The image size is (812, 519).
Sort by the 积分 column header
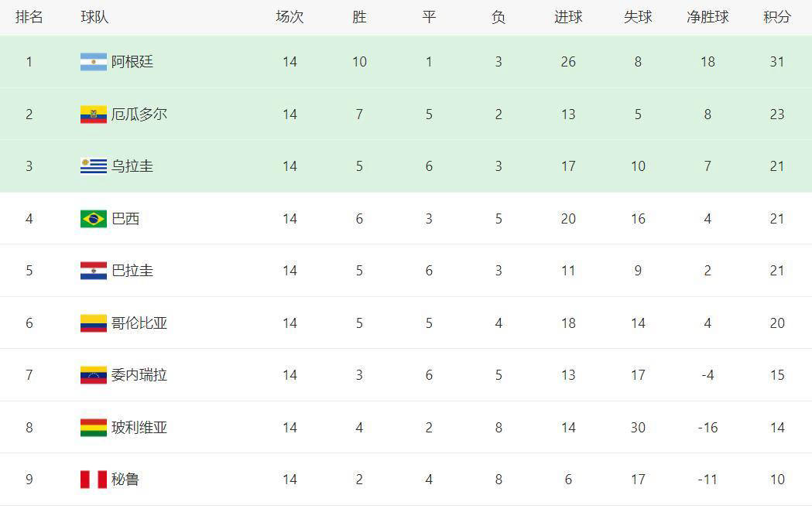point(777,17)
